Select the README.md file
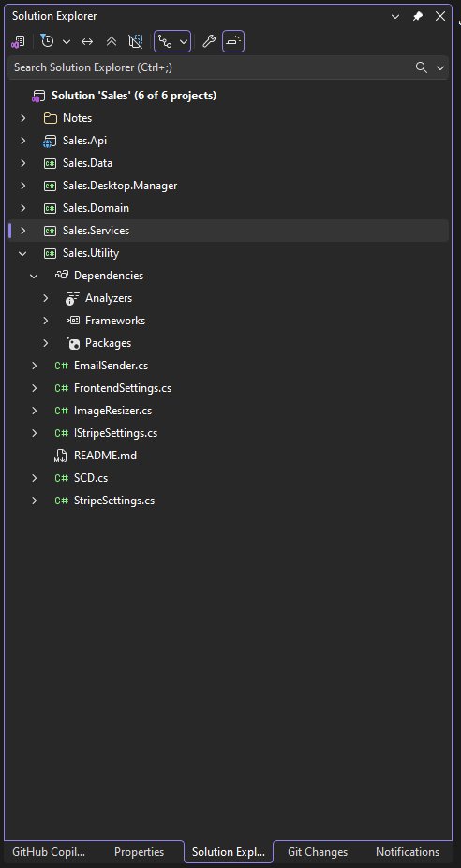Viewport: 461px width, 868px height. coord(105,456)
